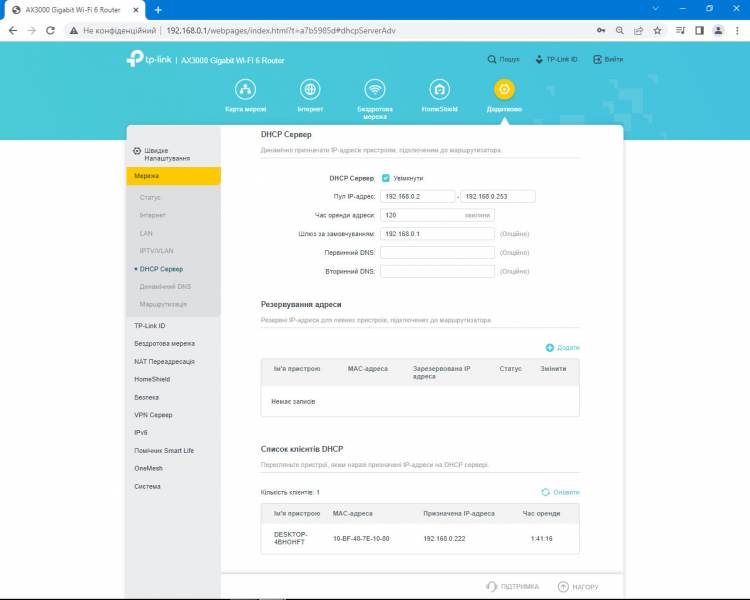750x600 pixels.
Task: Click the Зарезервована IP адреса column header
Action: click(x=441, y=373)
